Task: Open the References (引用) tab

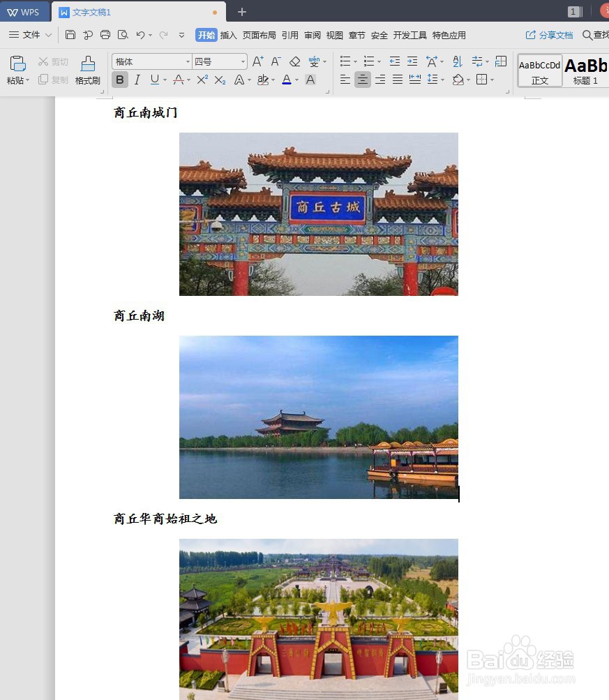Action: [x=290, y=36]
